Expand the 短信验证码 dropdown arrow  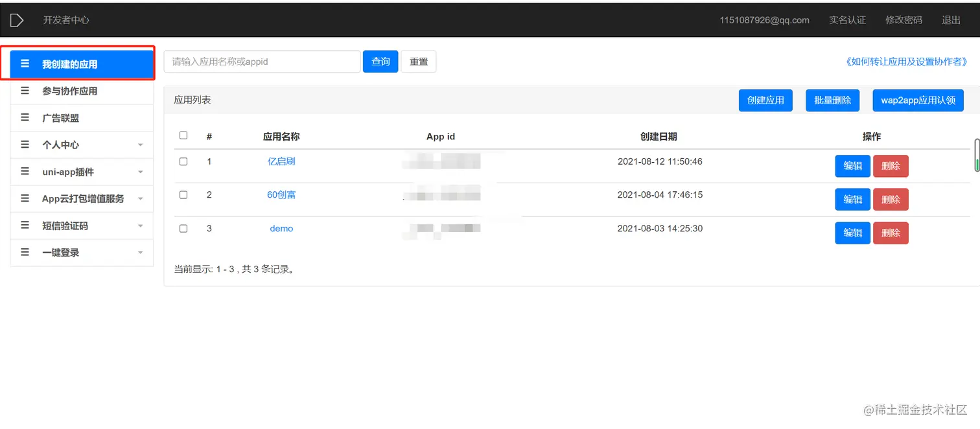[x=141, y=226]
